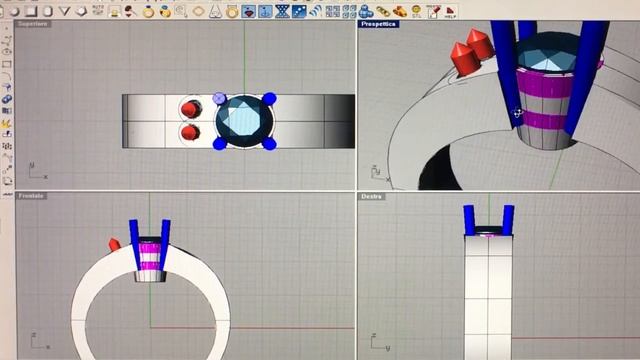Click the blue spheres cluster icon
The height and width of the screenshot is (360, 640).
tap(366, 11)
